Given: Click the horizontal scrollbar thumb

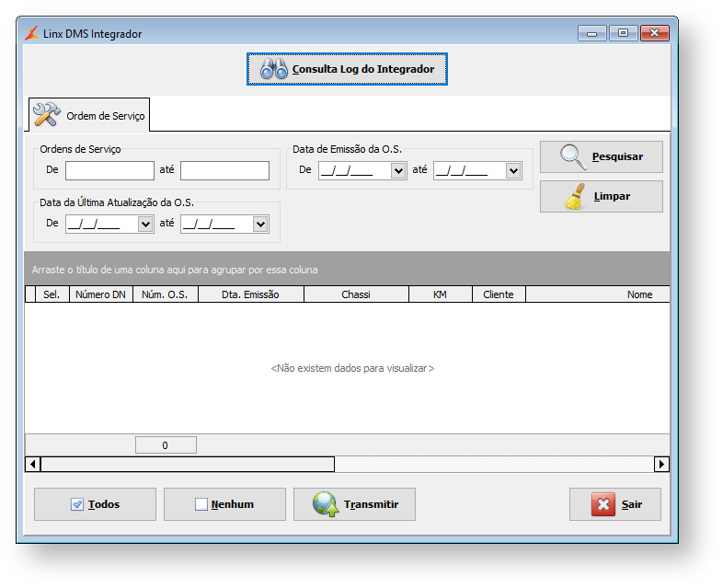Looking at the screenshot, I should (x=188, y=464).
